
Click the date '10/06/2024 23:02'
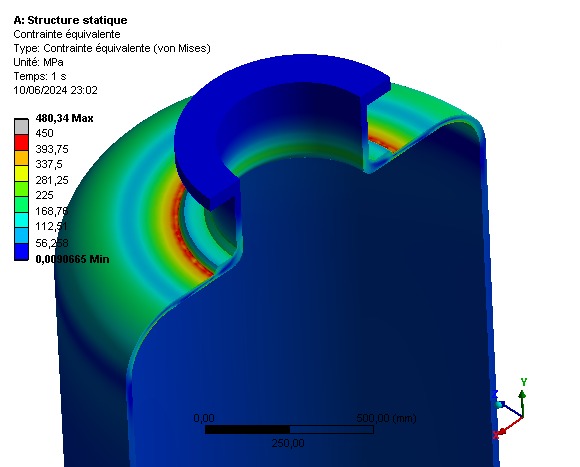pyautogui.click(x=55, y=90)
